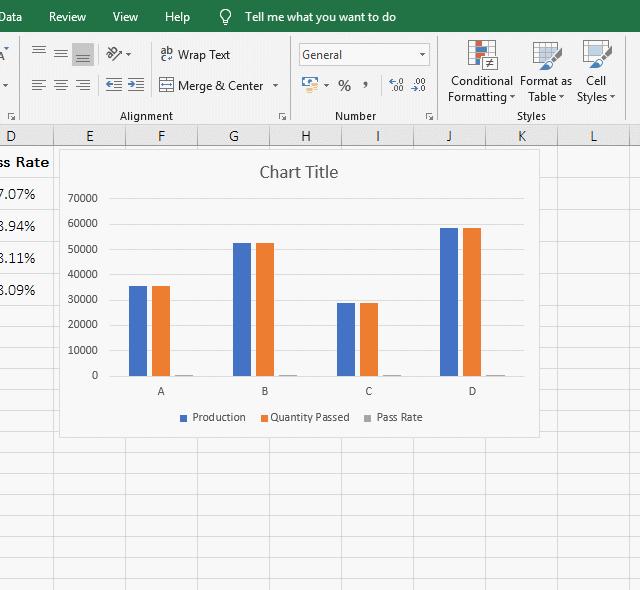
Task: Click the Middle Align icon
Action: click(61, 54)
